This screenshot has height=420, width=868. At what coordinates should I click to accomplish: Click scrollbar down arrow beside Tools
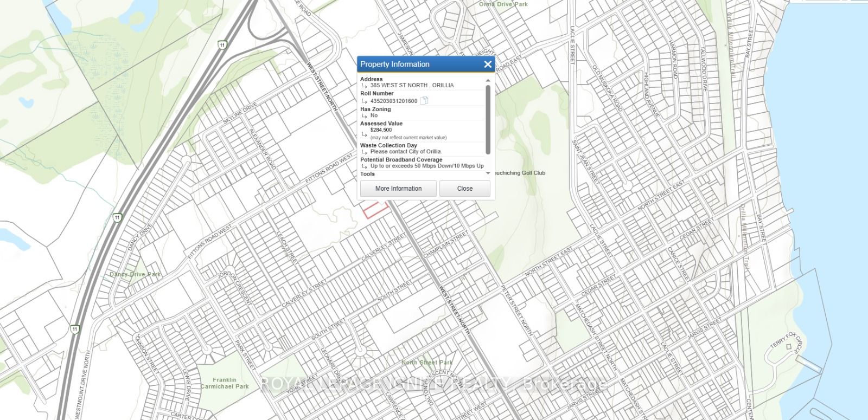(488, 173)
